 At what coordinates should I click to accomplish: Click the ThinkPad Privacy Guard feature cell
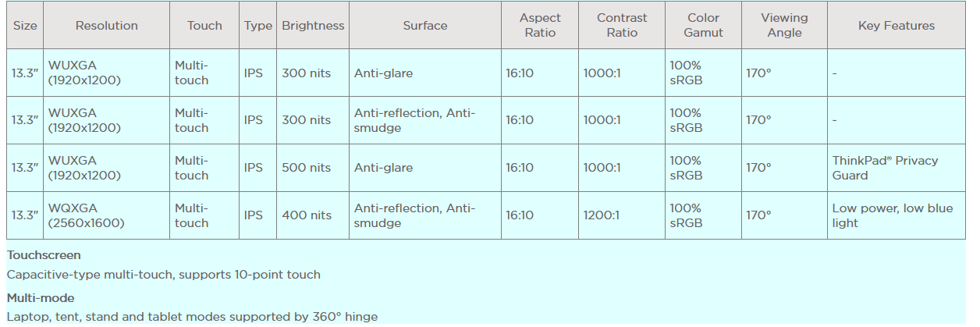click(x=885, y=168)
